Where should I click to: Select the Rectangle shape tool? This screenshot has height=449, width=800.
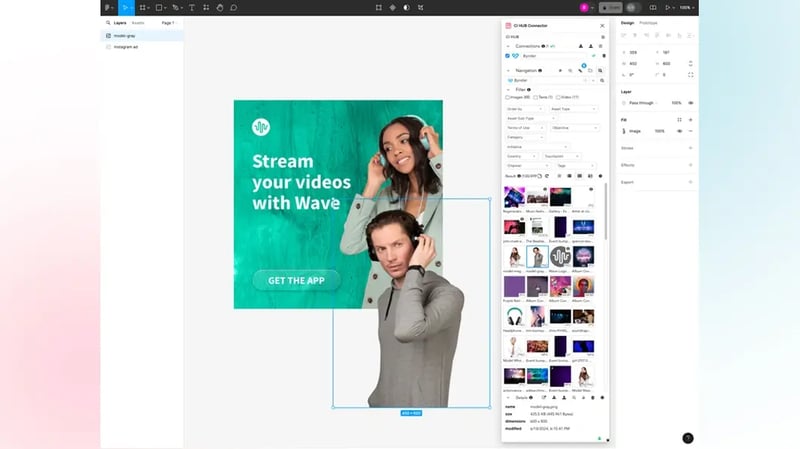coord(159,8)
